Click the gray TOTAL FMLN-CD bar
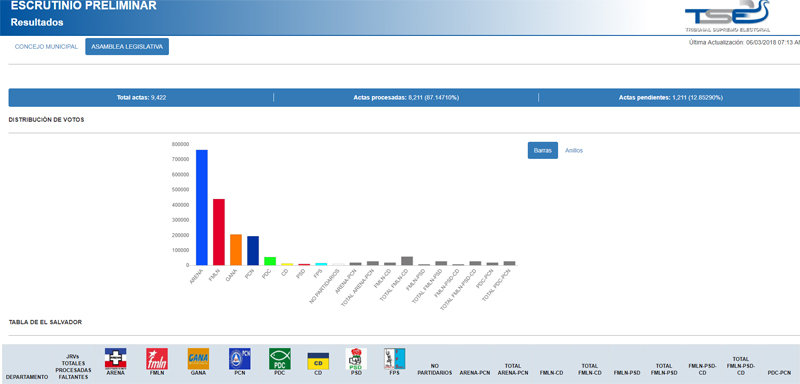This screenshot has height=384, width=800. pyautogui.click(x=407, y=261)
